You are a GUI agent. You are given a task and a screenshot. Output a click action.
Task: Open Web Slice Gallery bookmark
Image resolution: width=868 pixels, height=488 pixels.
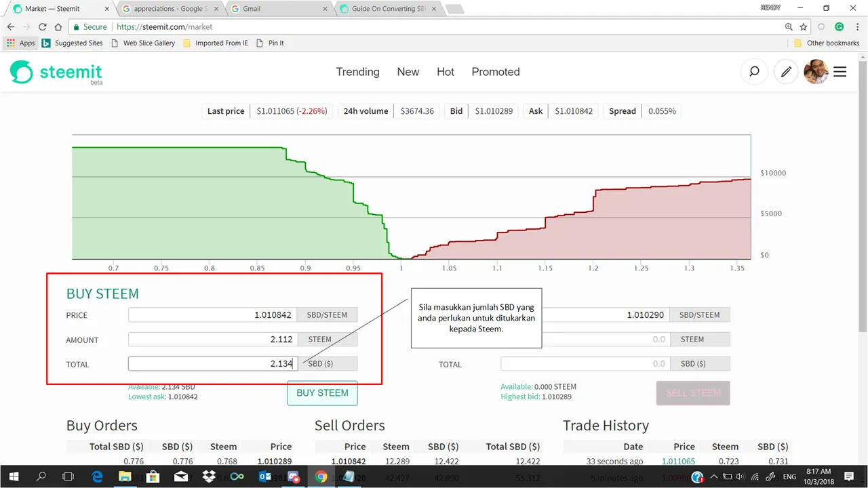coord(143,43)
